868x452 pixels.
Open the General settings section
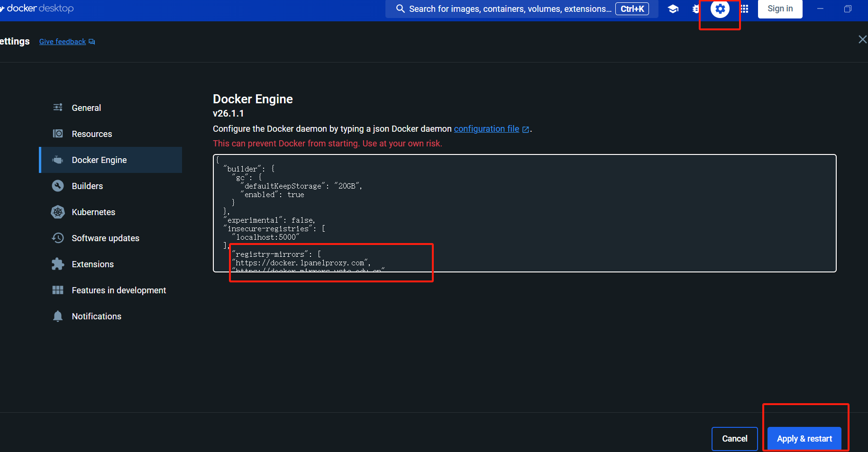(x=110, y=108)
